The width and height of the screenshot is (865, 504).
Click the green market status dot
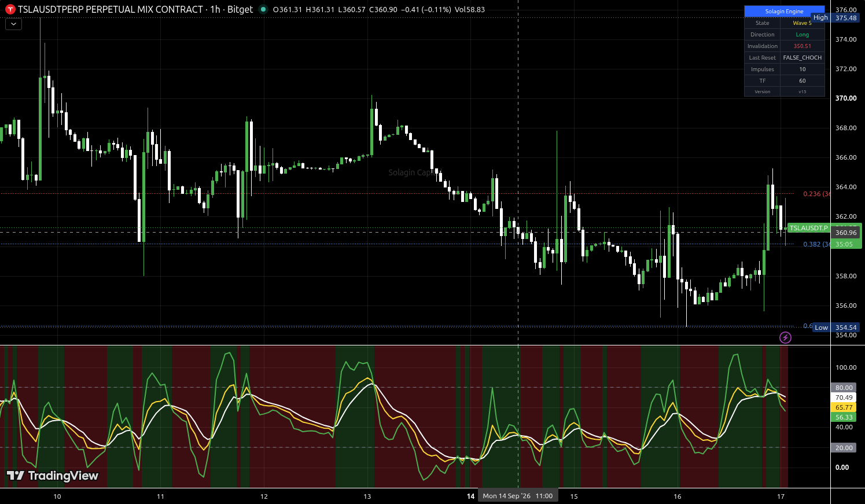[263, 9]
